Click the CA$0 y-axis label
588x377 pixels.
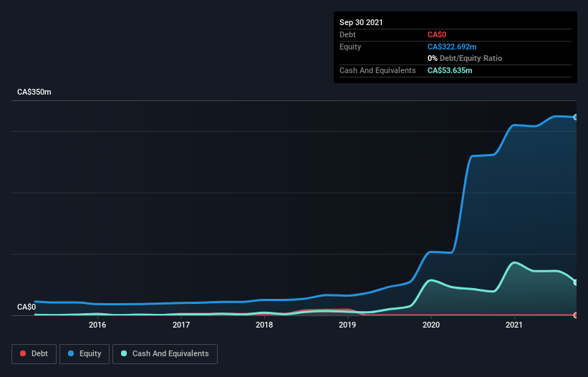26,307
